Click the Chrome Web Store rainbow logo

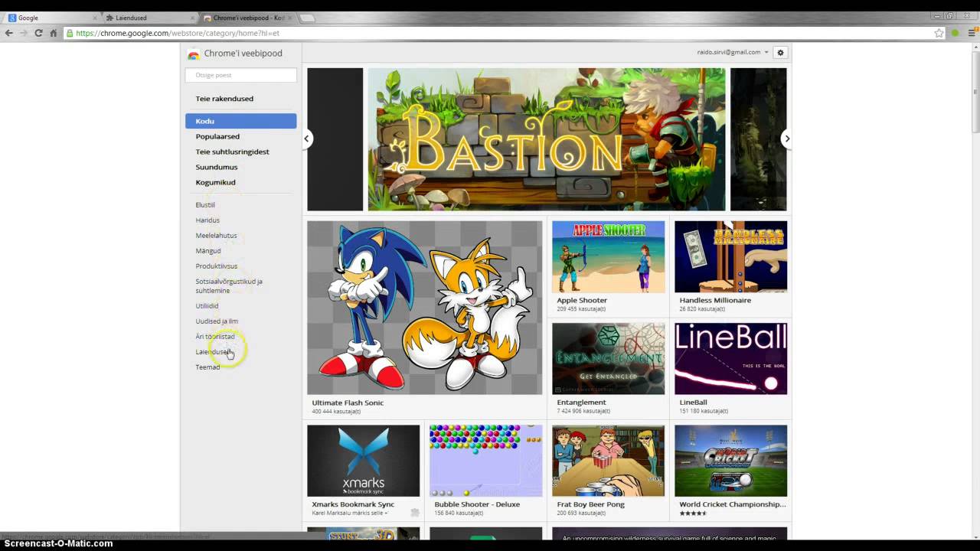click(193, 54)
